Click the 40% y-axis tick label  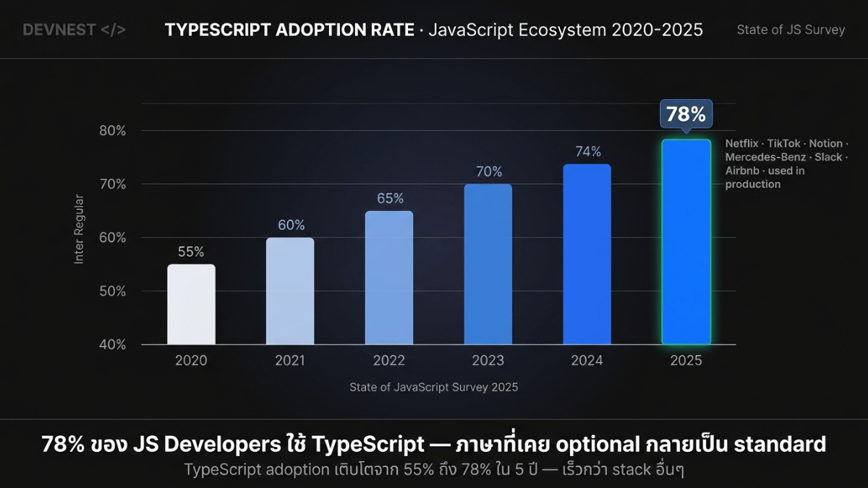click(x=112, y=345)
